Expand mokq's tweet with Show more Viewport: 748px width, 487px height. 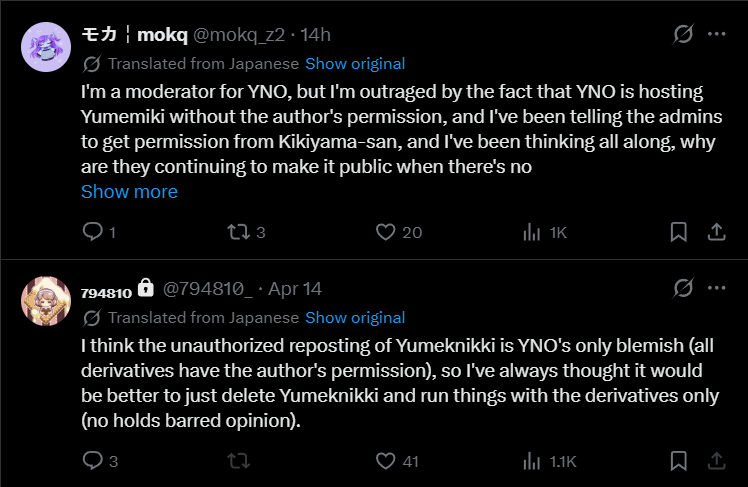(x=129, y=191)
